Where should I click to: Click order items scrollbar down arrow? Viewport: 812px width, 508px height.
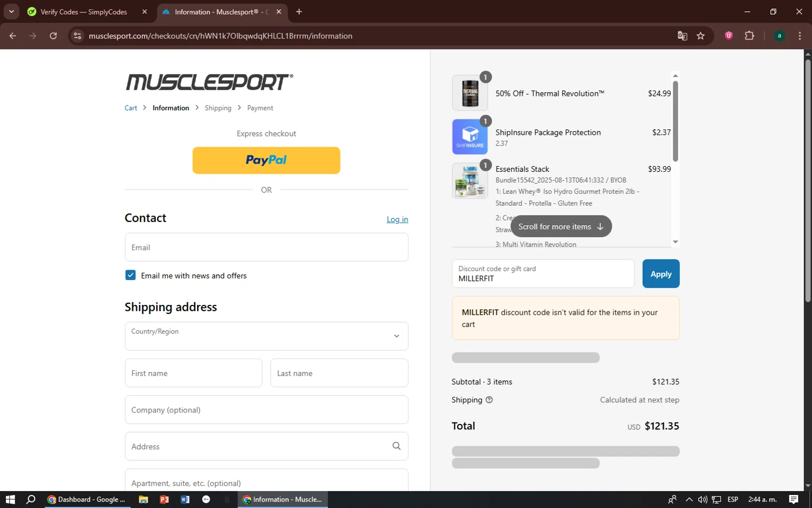[675, 242]
